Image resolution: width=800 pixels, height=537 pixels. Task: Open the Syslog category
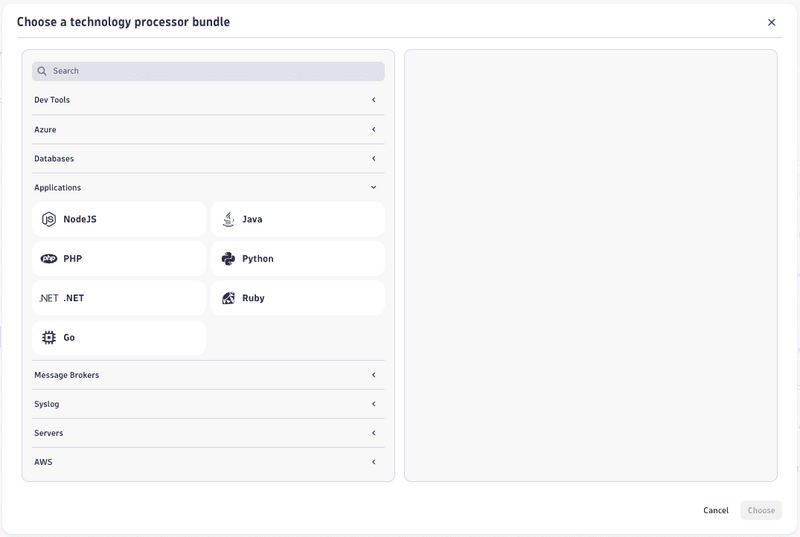47,404
